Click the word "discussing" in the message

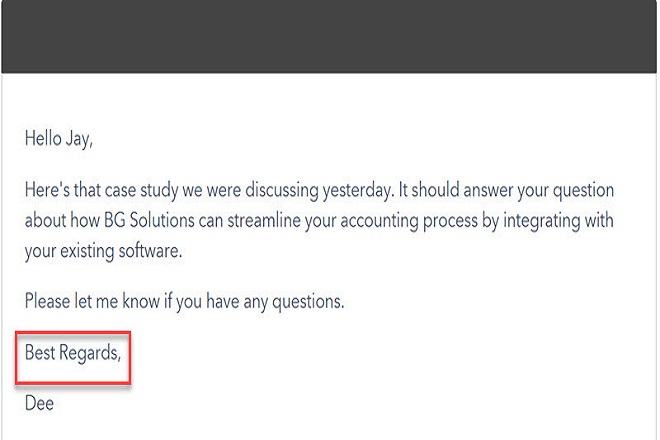click(x=282, y=190)
